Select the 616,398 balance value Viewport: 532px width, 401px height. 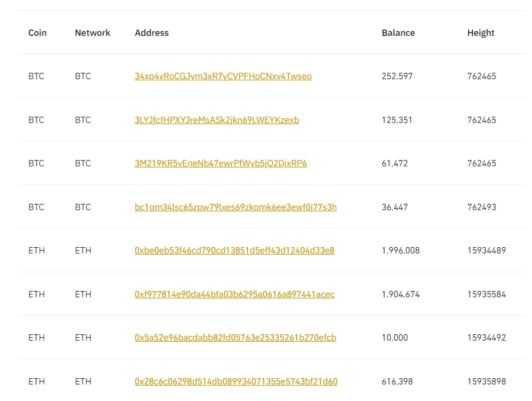tap(397, 381)
